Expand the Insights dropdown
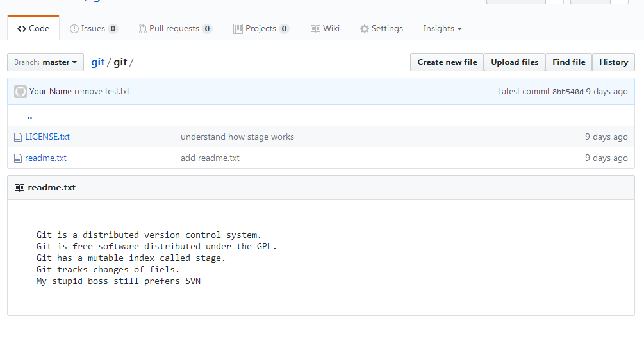This screenshot has height=341, width=644. (x=442, y=28)
